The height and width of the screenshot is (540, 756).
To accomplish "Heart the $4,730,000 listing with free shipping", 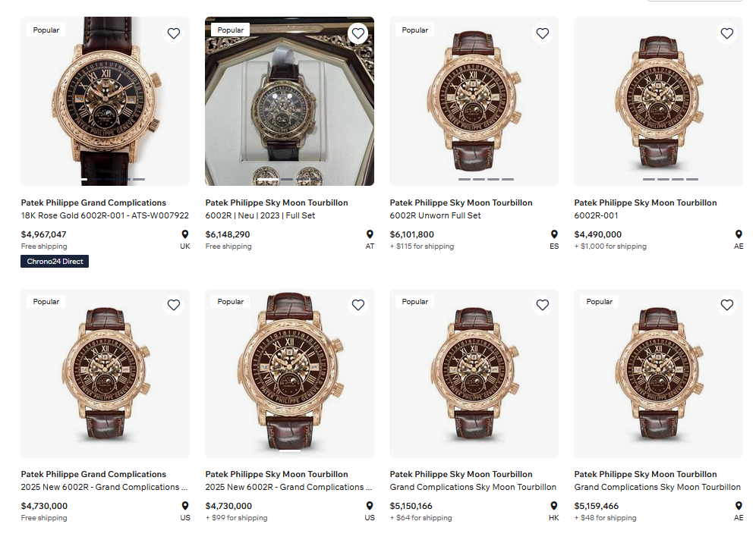I will pos(174,305).
